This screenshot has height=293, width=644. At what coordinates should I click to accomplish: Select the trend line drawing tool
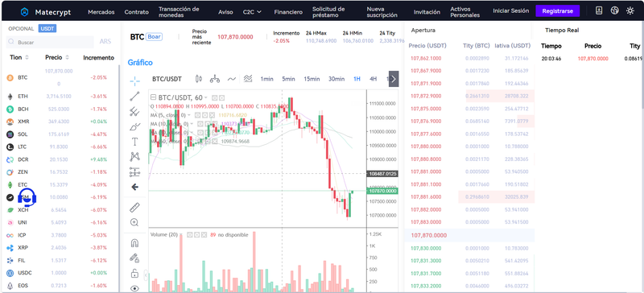134,96
